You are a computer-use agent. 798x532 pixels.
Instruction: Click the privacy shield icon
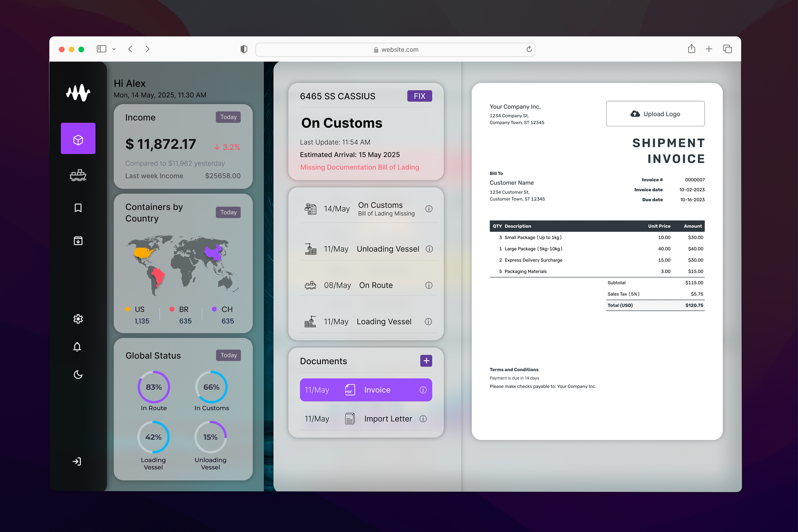pyautogui.click(x=244, y=49)
